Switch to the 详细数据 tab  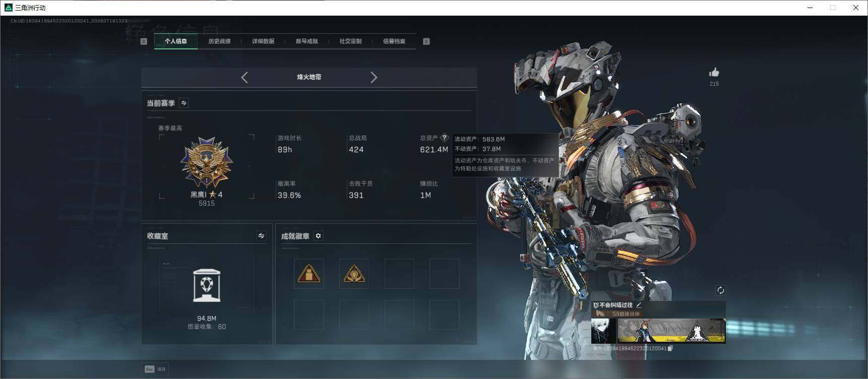263,41
